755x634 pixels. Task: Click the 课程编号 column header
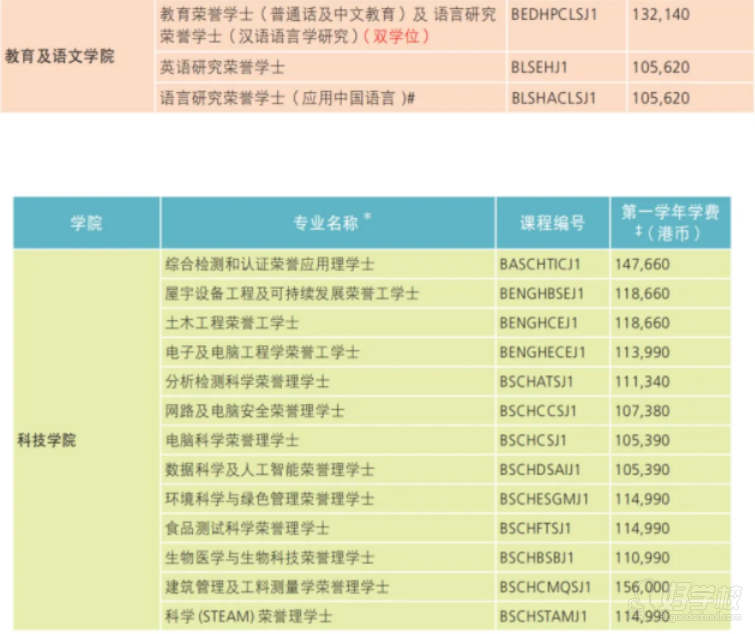coord(552,223)
